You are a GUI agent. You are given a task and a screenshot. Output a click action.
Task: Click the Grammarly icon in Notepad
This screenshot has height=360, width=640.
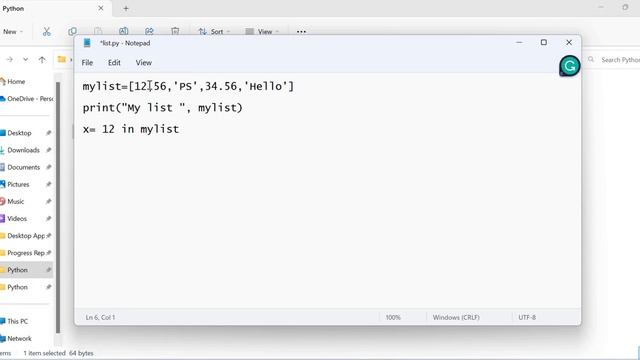coord(570,66)
